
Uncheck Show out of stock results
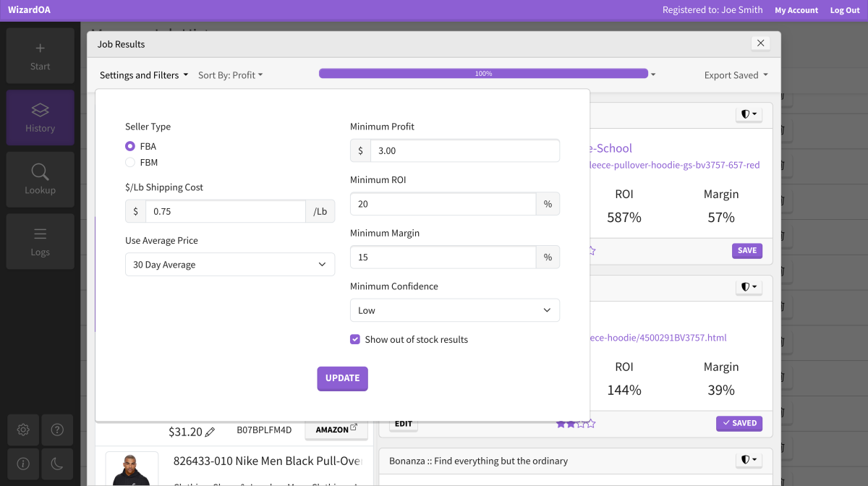click(x=355, y=339)
